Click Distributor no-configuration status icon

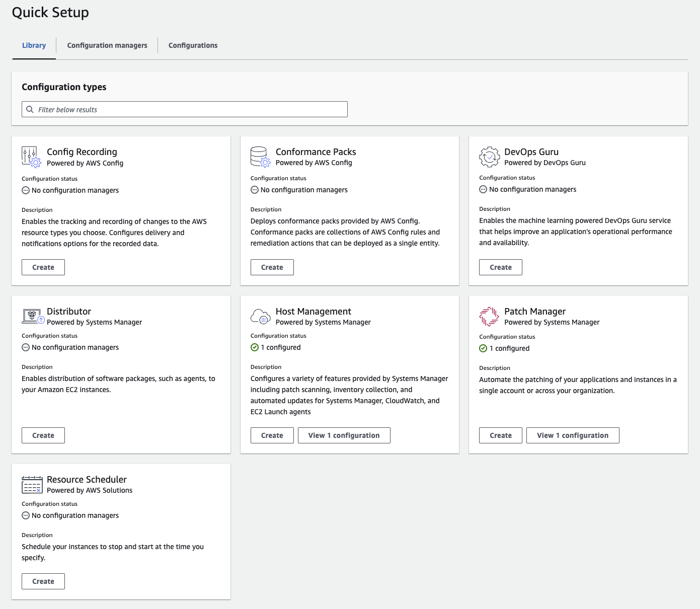point(26,347)
